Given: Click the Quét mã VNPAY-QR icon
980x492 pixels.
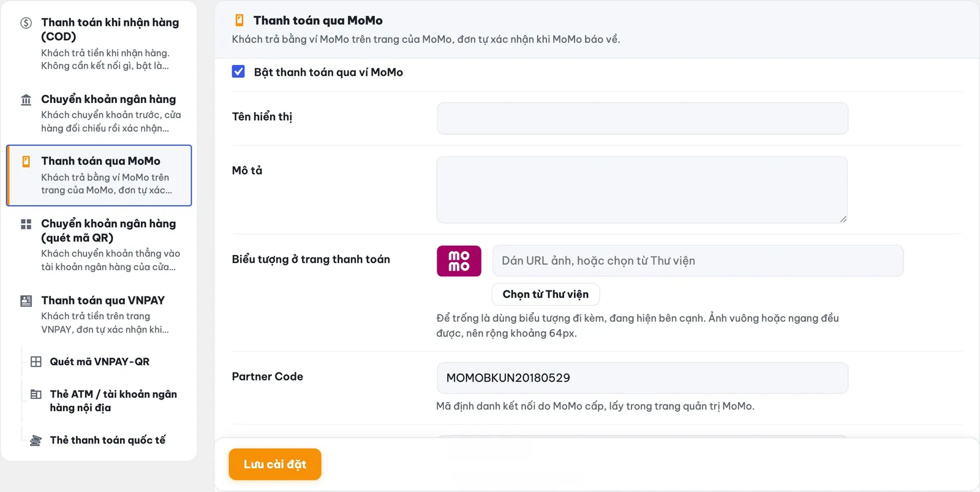Looking at the screenshot, I should click(x=36, y=362).
